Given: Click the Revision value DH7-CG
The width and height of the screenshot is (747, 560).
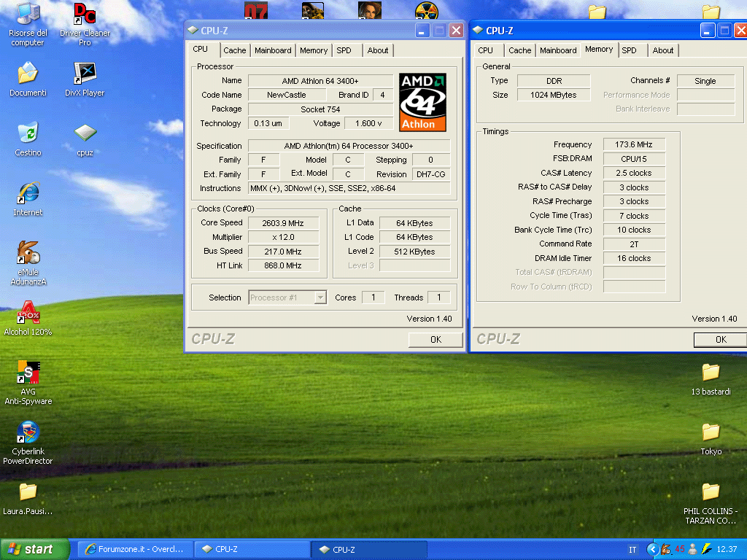Looking at the screenshot, I should tap(430, 174).
